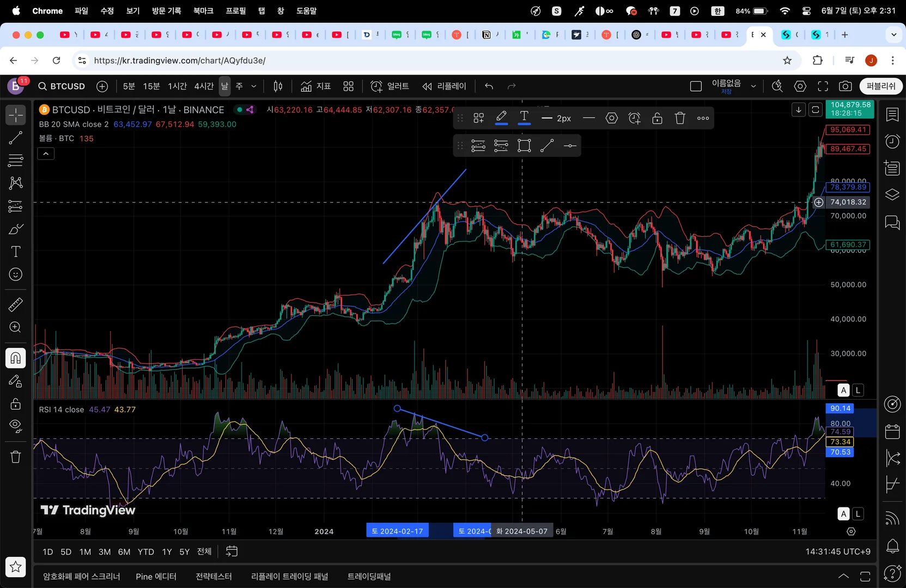Select the text annotation tool in left sidebar
Screen dimensions: 906x588
16,252
